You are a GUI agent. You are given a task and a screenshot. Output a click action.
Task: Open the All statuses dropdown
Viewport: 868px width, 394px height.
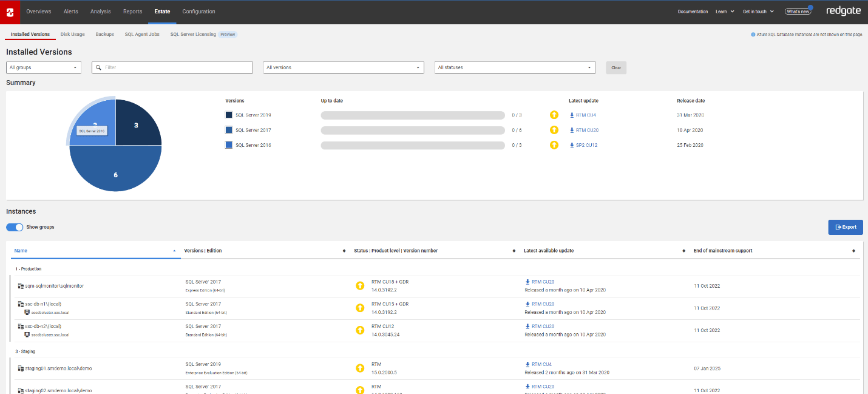click(515, 67)
